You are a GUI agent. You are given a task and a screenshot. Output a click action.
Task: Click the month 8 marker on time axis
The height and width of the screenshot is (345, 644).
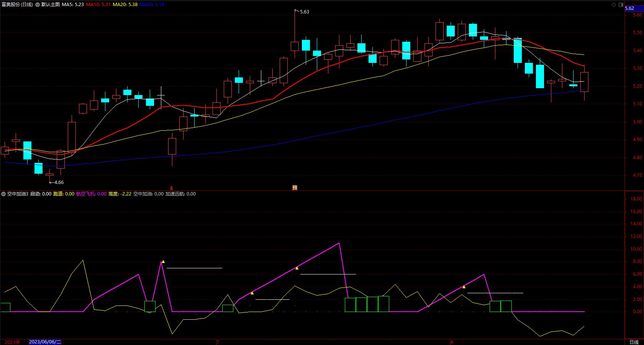tap(452, 342)
